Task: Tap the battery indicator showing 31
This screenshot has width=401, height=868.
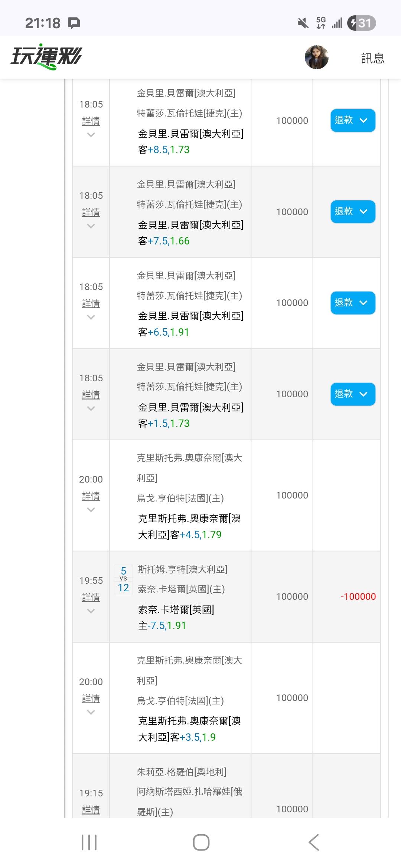Action: tap(361, 23)
